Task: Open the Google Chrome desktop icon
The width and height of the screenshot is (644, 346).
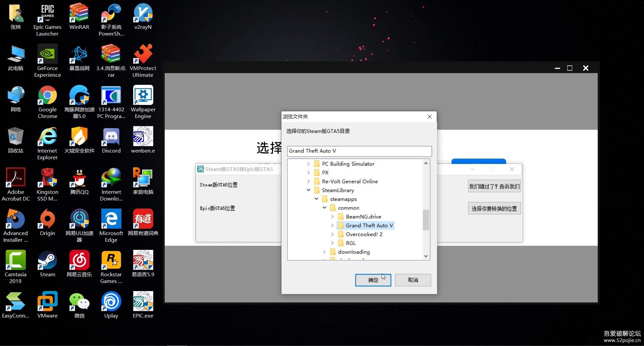Action: pyautogui.click(x=47, y=102)
